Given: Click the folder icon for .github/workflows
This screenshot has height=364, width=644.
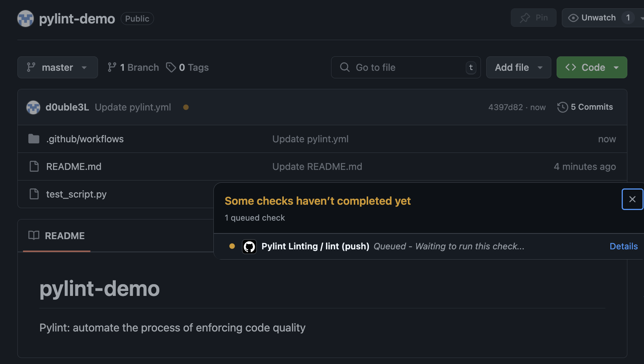Looking at the screenshot, I should [34, 139].
